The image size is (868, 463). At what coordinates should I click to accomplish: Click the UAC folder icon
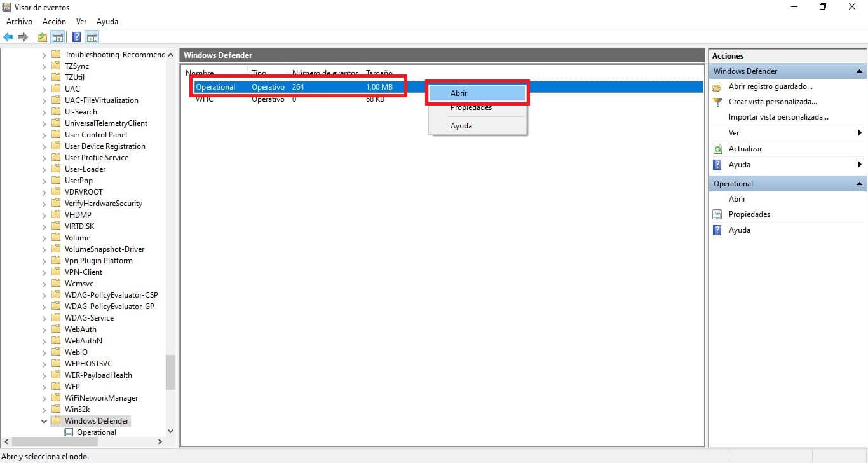click(x=56, y=89)
